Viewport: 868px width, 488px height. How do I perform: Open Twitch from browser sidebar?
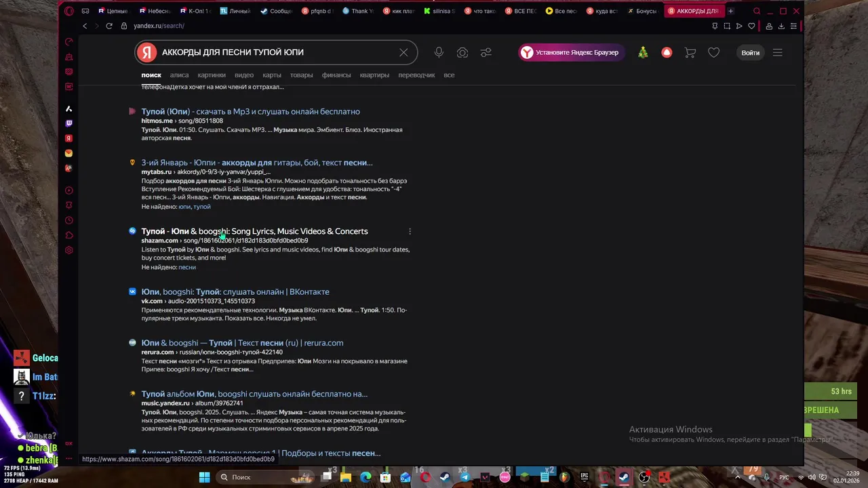coord(68,123)
